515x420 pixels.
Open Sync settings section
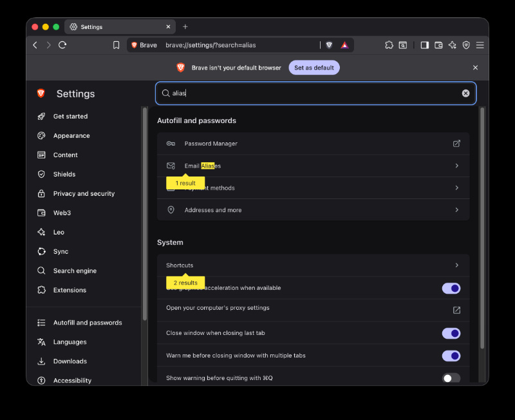(x=61, y=252)
